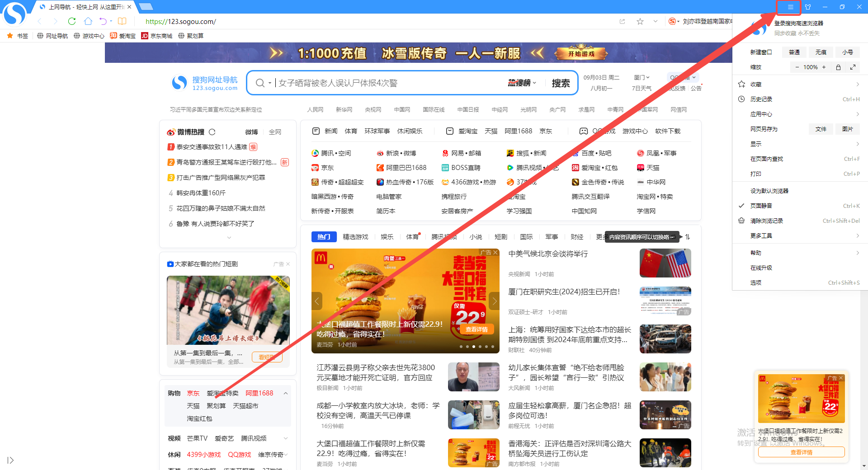The width and height of the screenshot is (868, 470).
Task: Open the skin/theme shirt icon
Action: (808, 7)
